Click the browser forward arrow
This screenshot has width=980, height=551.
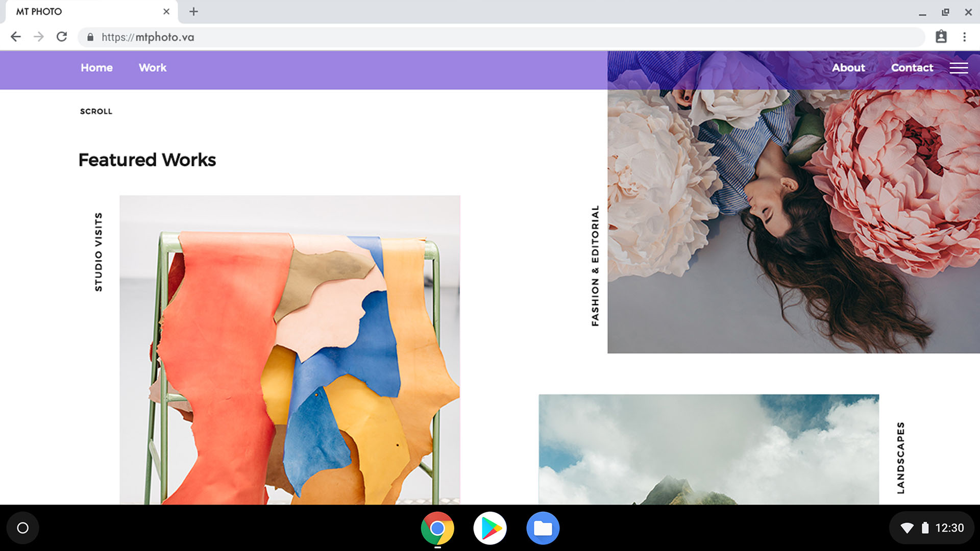[39, 37]
